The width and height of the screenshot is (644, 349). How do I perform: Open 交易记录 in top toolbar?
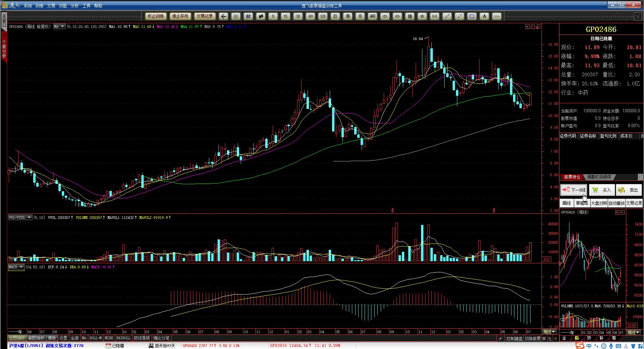[x=204, y=16]
